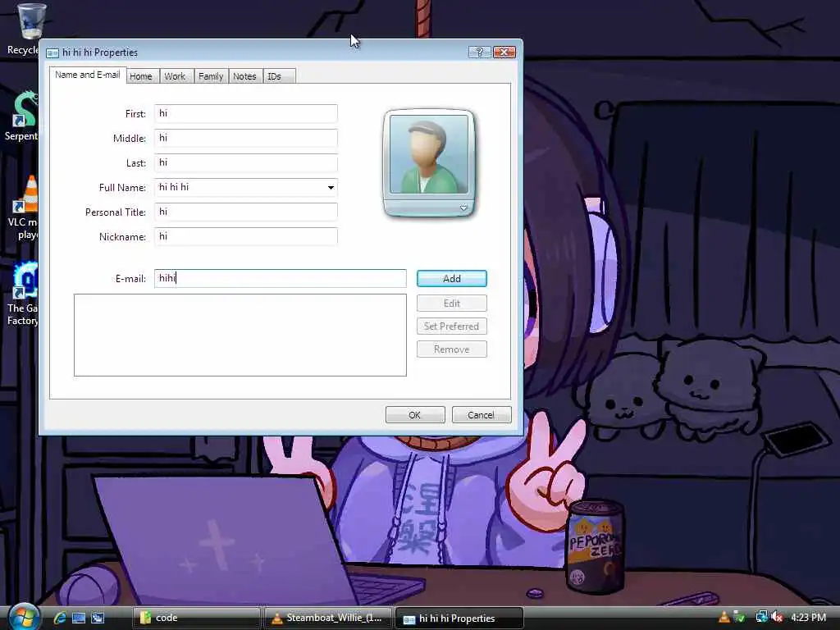Click hi hi hi Properties taskbar button
840x630 pixels.
(x=459, y=618)
